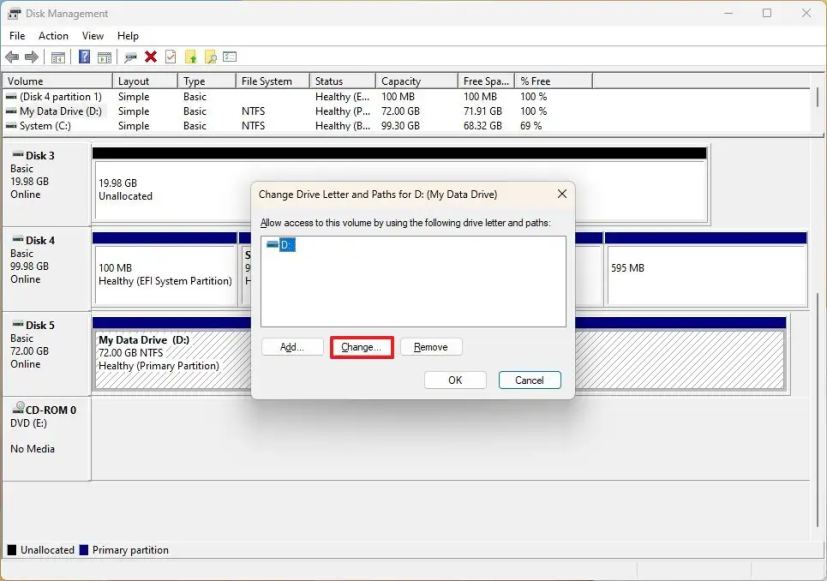Select the My Data Drive (D:) volume row
This screenshot has height=581, width=827.
pos(406,111)
